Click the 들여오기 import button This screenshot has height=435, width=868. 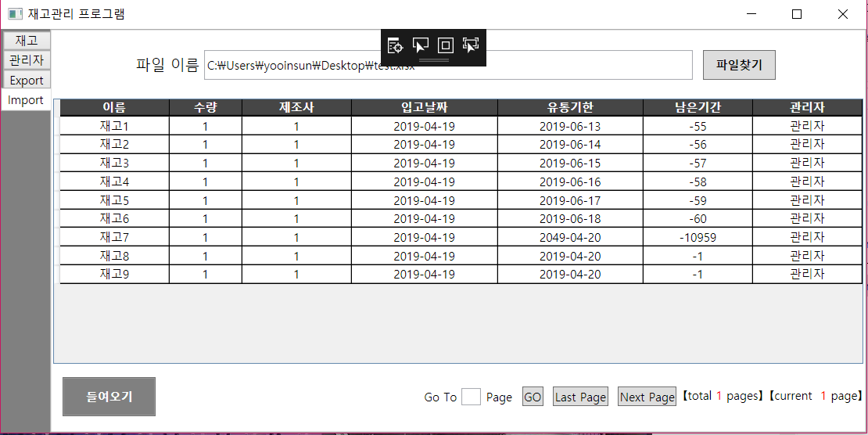(x=109, y=397)
